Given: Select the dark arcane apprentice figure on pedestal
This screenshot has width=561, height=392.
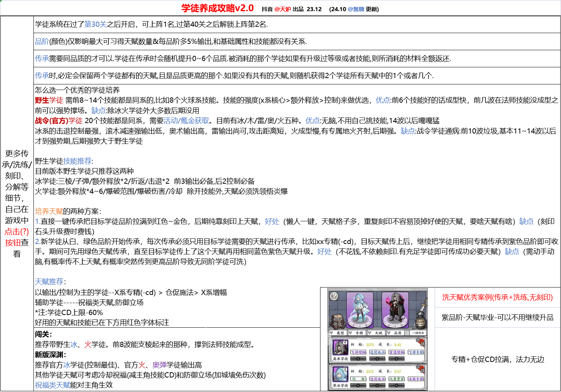Looking at the screenshot, I should click(x=394, y=309).
